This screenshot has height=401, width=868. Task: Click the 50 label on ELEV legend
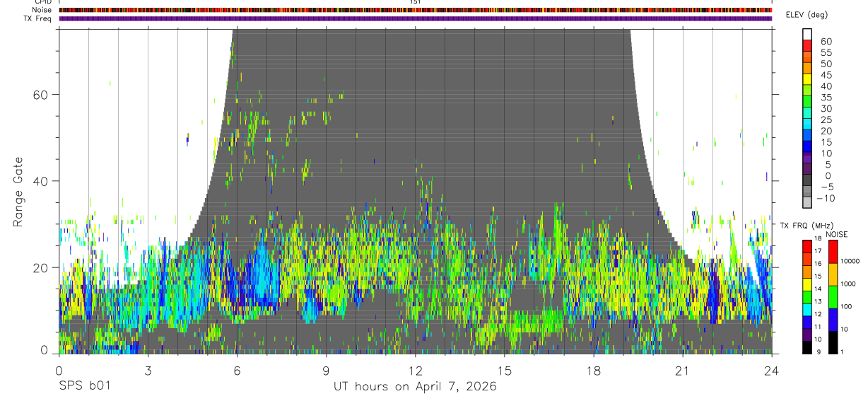(826, 64)
